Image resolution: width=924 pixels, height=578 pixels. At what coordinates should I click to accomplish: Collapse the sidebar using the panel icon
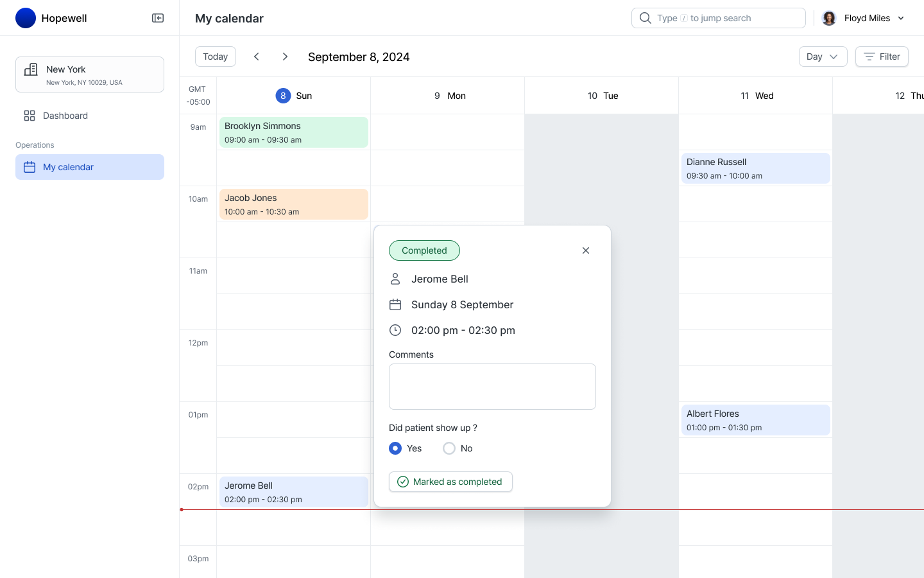157,18
